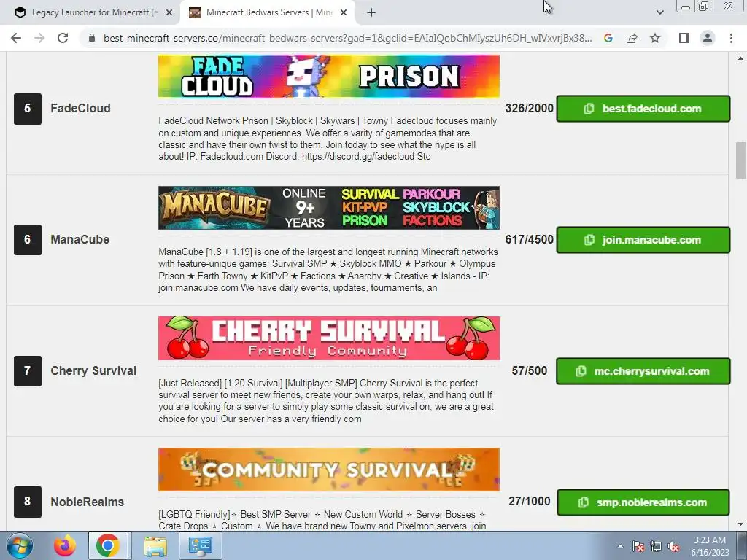Click the scrollbar down arrow
The width and height of the screenshot is (747, 560).
[x=740, y=524]
